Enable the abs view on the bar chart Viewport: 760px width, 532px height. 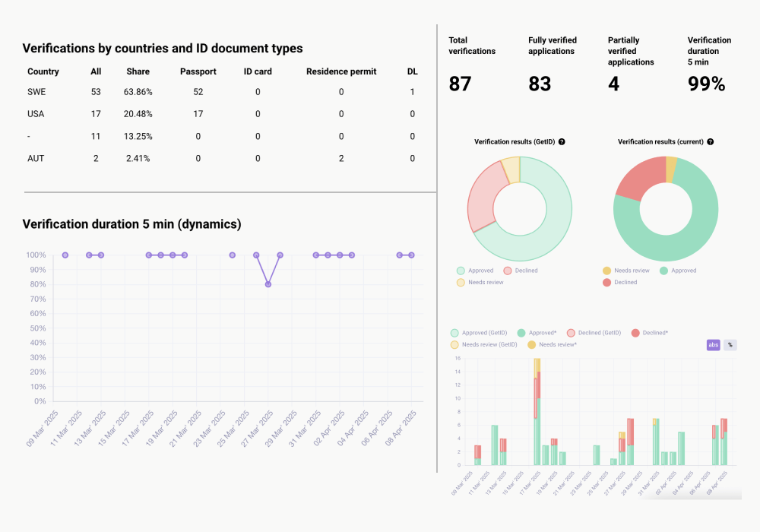click(713, 345)
